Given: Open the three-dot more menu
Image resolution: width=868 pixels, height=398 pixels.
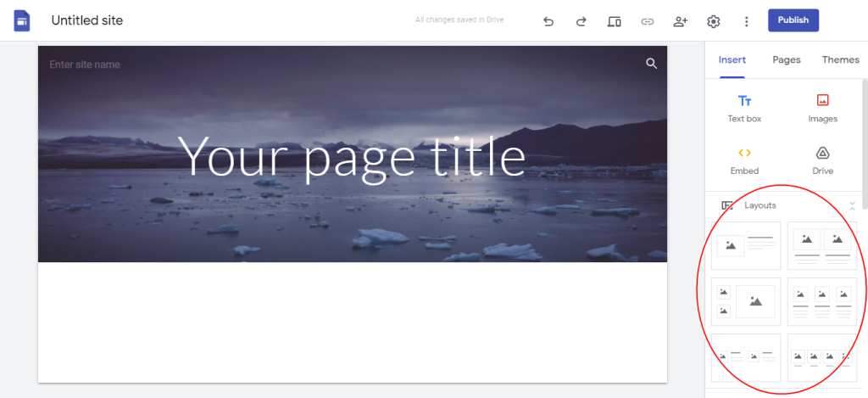Looking at the screenshot, I should [x=746, y=21].
